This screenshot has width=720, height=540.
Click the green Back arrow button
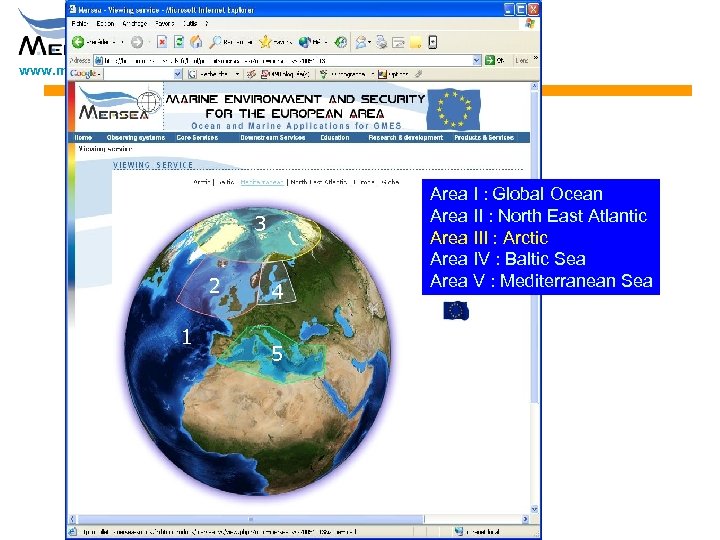(78, 42)
